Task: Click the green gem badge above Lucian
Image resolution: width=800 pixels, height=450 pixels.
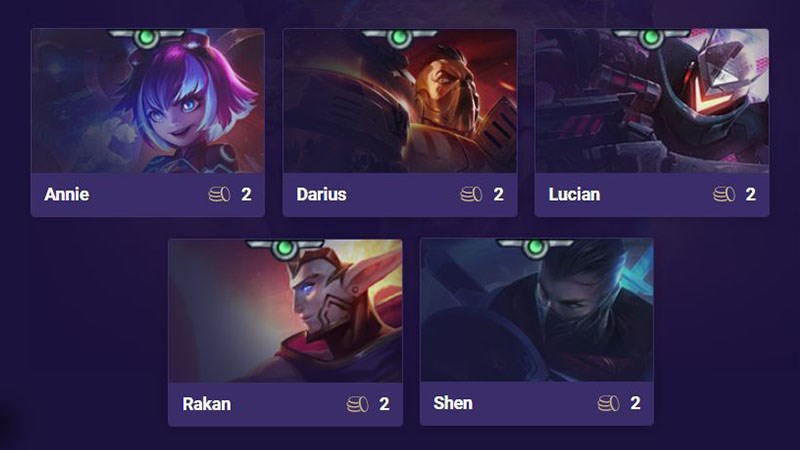Action: tap(651, 37)
